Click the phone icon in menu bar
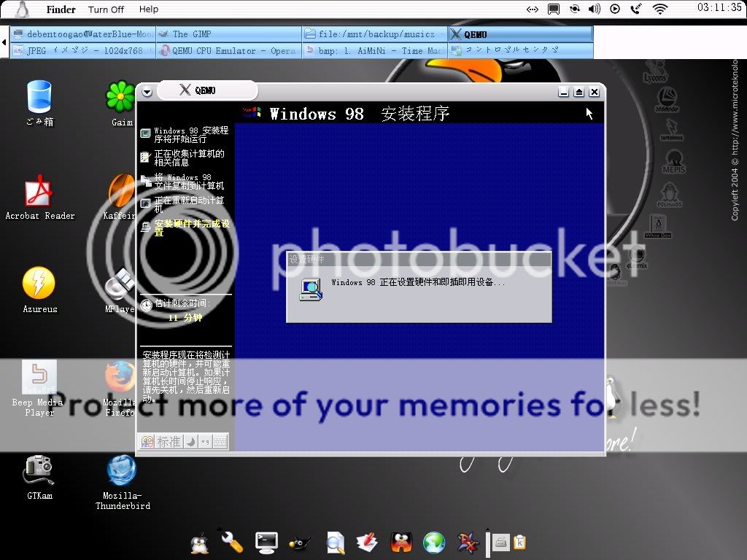The width and height of the screenshot is (747, 560). coord(636,9)
